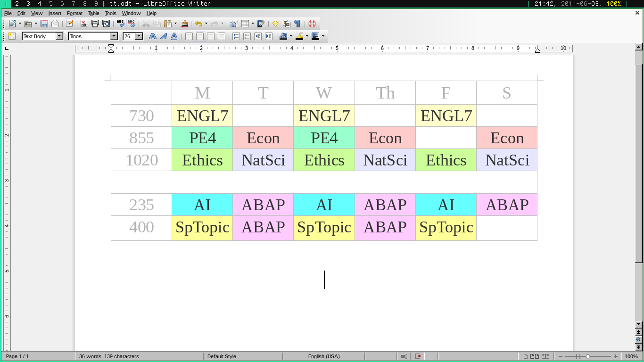Click the Save document icon
The width and height of the screenshot is (644, 362).
pos(44,24)
